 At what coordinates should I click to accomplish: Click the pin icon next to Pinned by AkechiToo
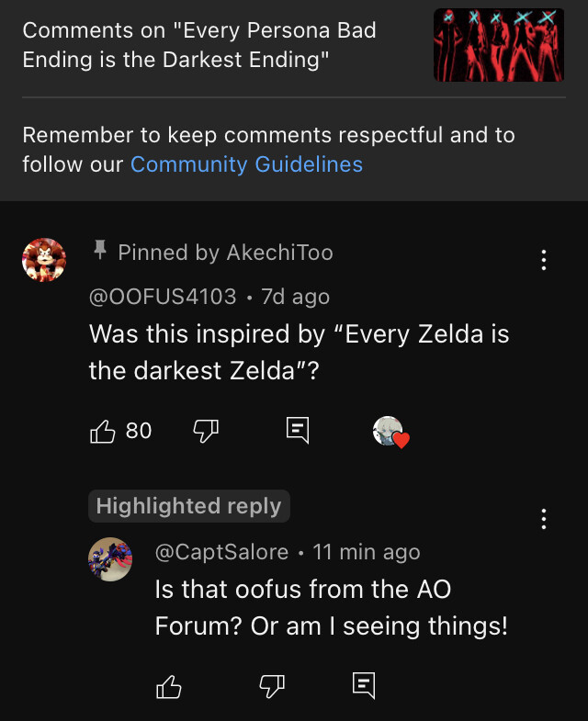100,250
